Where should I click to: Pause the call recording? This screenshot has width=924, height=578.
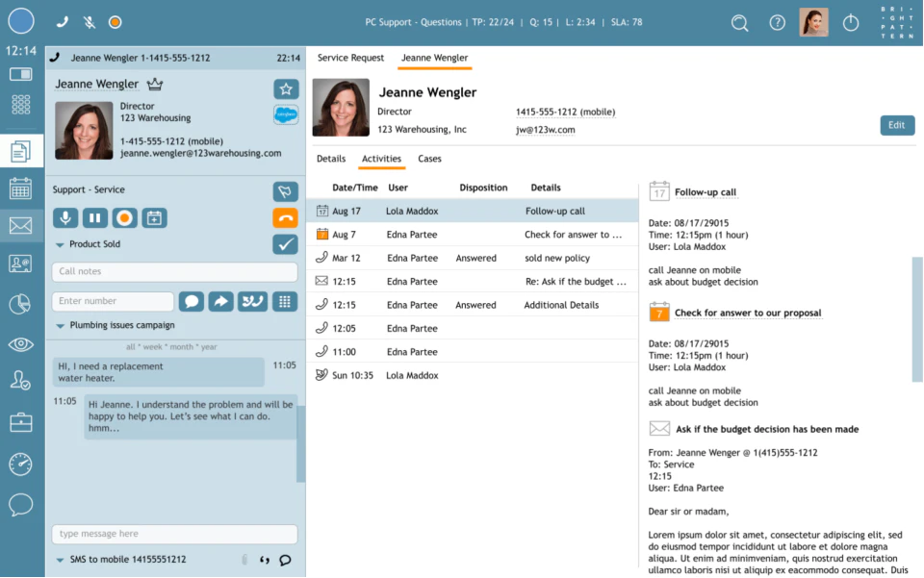(95, 218)
